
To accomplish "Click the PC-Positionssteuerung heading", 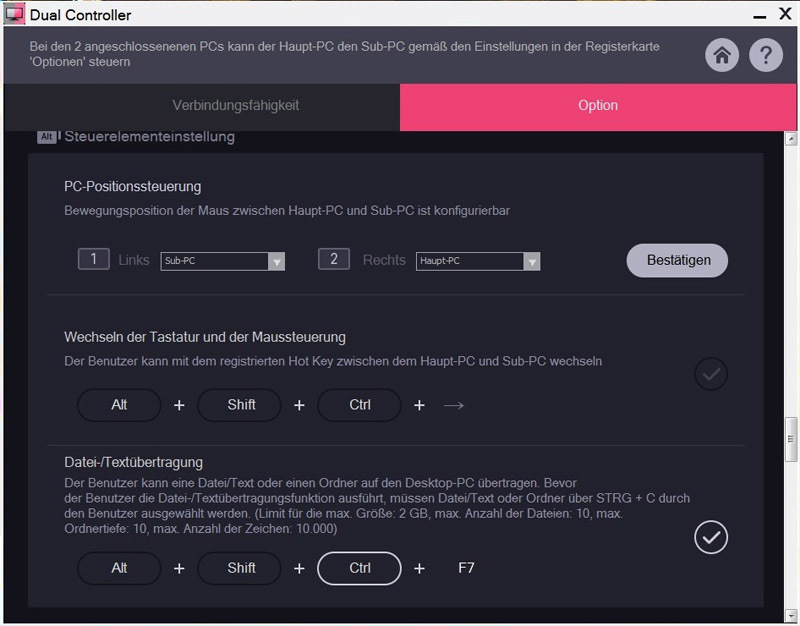I will (133, 187).
